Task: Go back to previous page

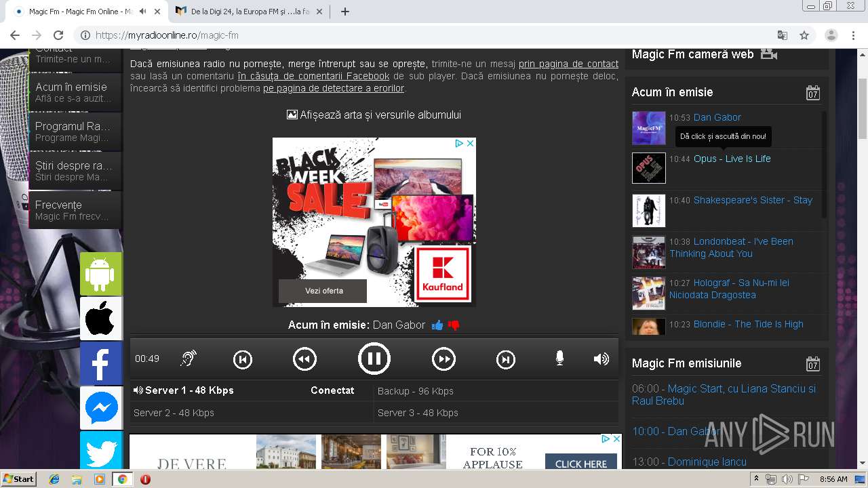Action: click(x=15, y=35)
